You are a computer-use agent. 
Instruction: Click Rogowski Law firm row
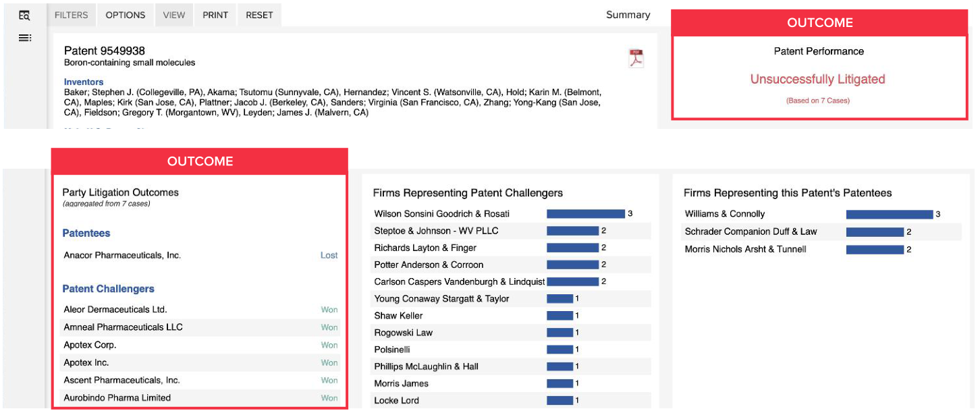[512, 332]
